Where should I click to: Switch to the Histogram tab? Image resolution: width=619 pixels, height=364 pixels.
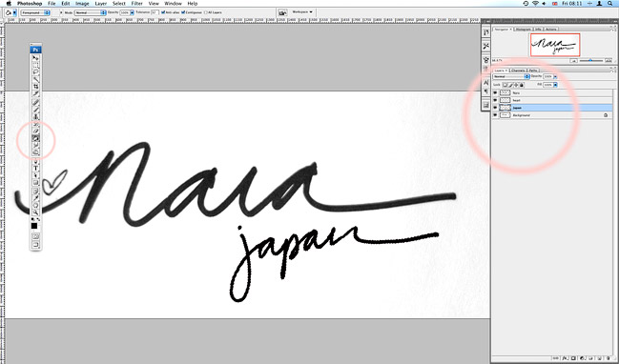click(x=523, y=30)
